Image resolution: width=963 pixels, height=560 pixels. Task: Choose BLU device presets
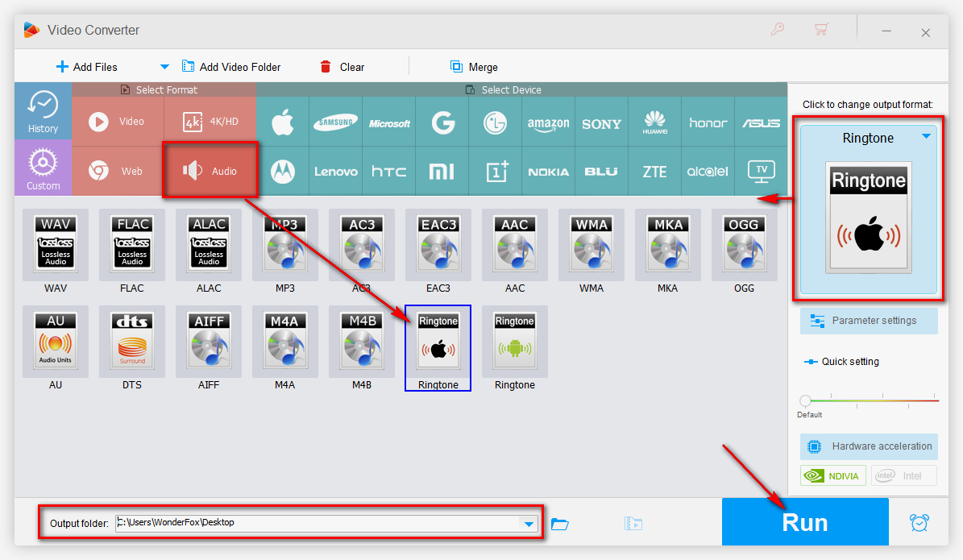tap(601, 172)
